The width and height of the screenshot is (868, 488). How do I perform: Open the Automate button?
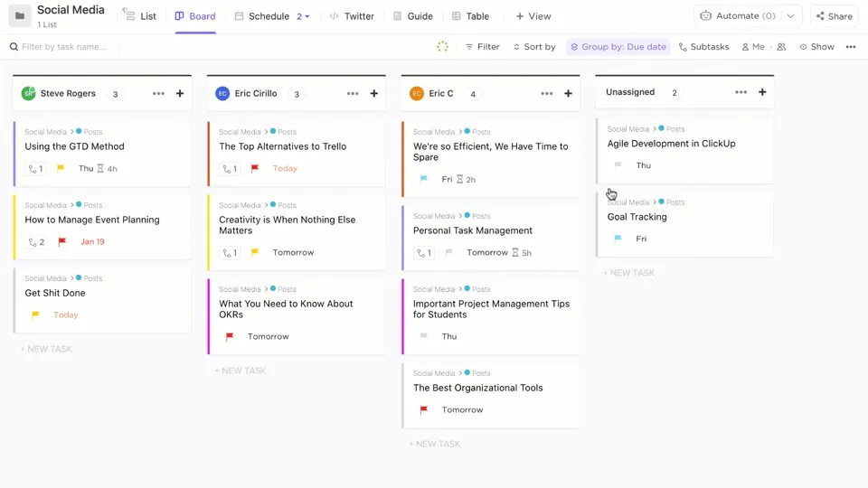738,16
